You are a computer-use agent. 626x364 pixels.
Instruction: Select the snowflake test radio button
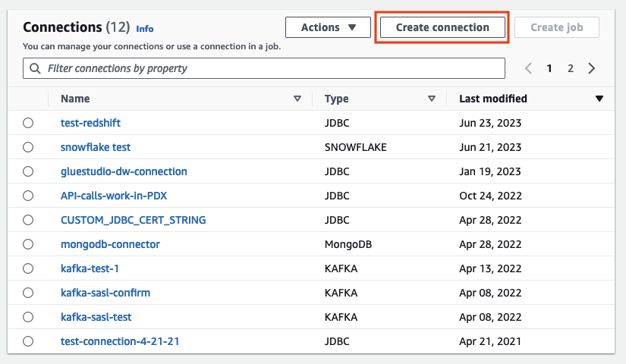[x=28, y=147]
